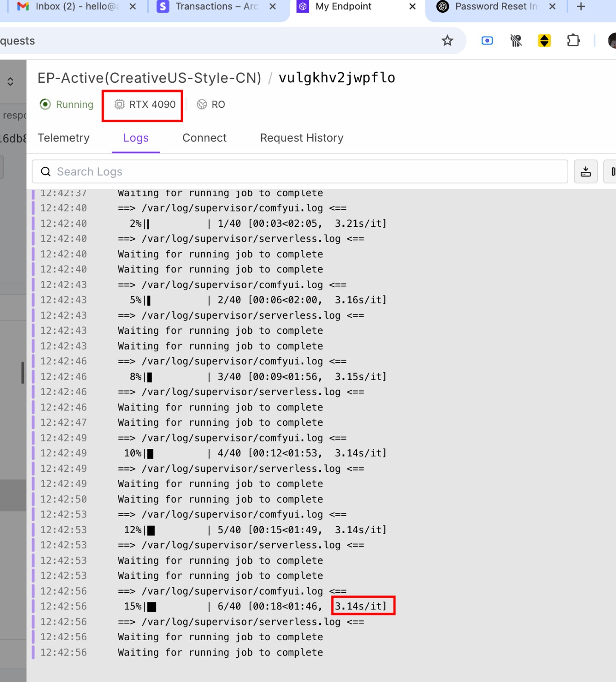Click serverless.log line at 12:42:46
The width and height of the screenshot is (616, 682).
(241, 392)
